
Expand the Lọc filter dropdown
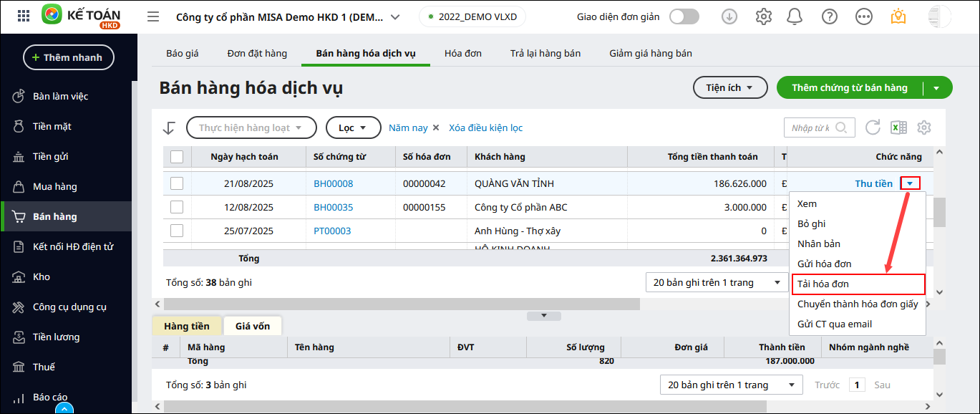353,127
